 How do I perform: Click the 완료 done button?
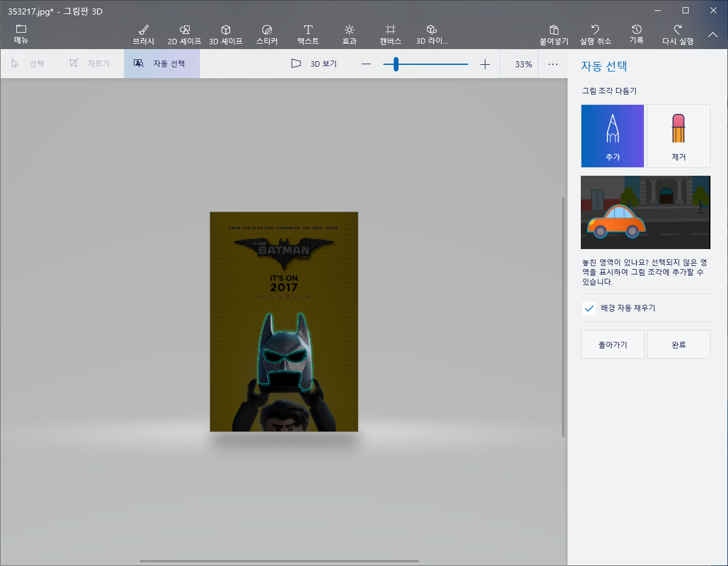678,345
